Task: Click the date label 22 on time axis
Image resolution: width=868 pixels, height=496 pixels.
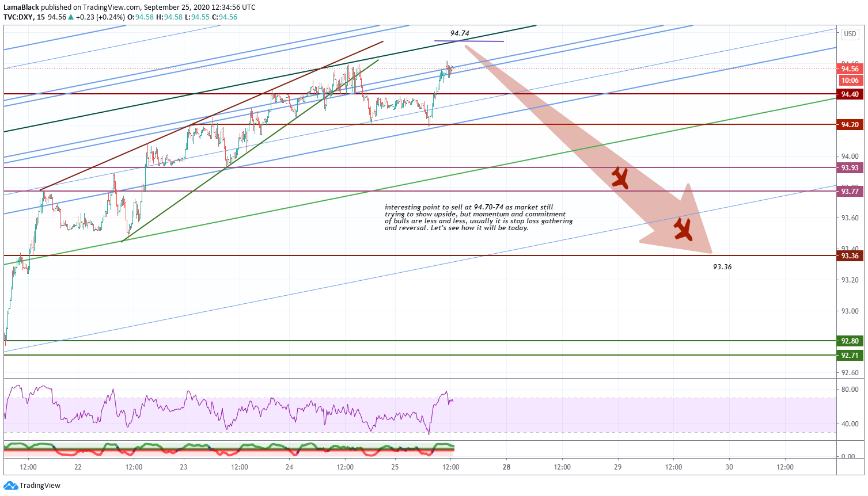Action: click(78, 467)
